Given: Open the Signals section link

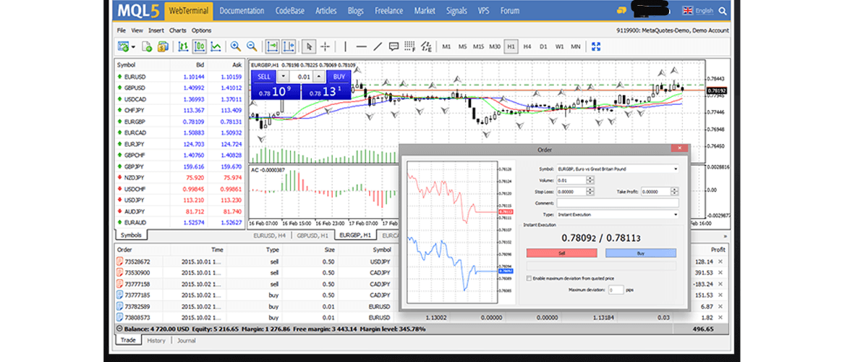Looking at the screenshot, I should click(x=457, y=11).
